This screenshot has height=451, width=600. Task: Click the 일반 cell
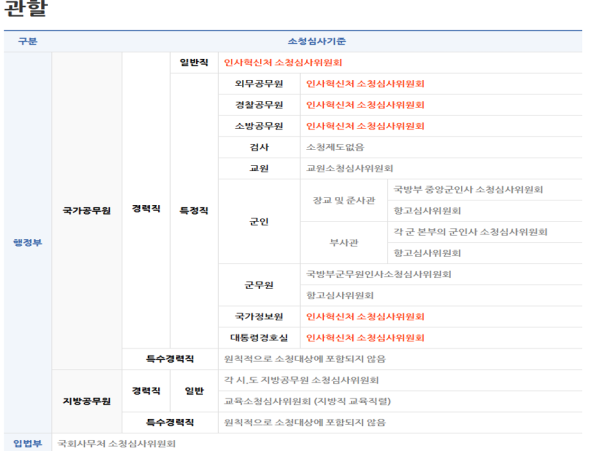[x=194, y=391]
